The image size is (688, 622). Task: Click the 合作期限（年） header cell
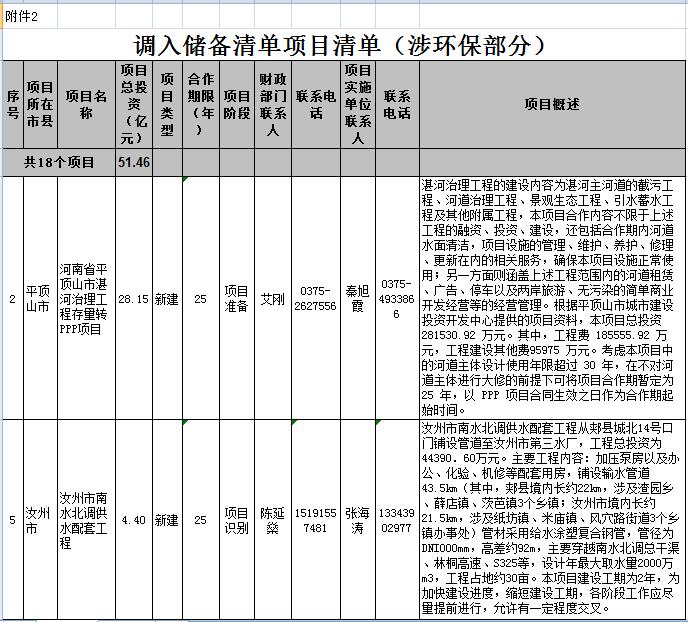(x=201, y=105)
